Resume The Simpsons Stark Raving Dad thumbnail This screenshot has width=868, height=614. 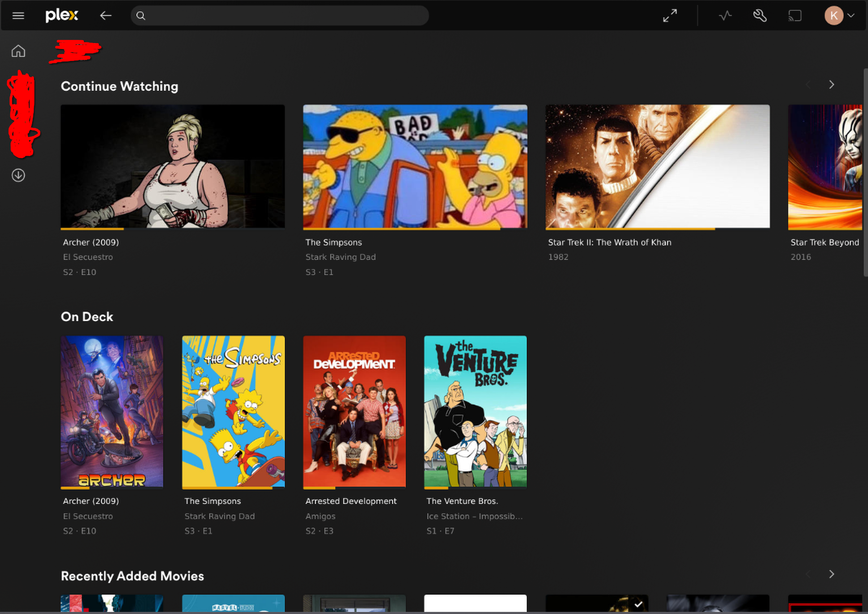415,166
